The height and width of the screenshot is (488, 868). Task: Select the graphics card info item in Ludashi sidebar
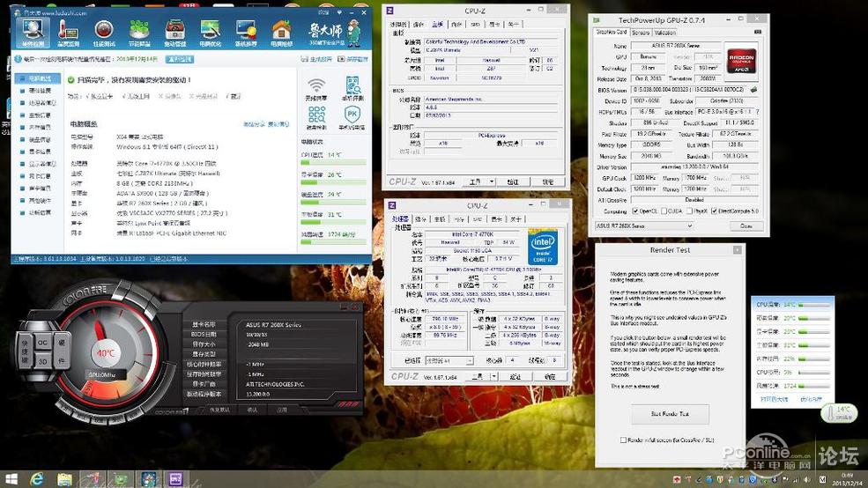(x=40, y=152)
